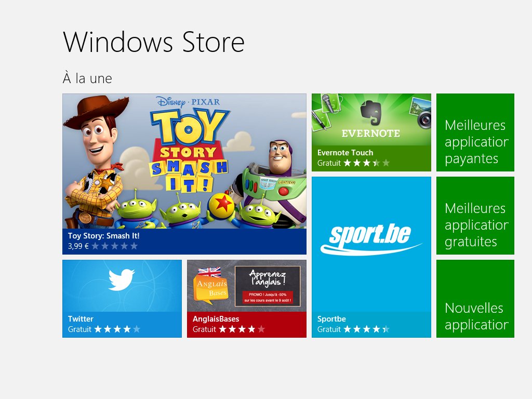Open Nouvelles applications
The image size is (532, 399).
pos(475,299)
